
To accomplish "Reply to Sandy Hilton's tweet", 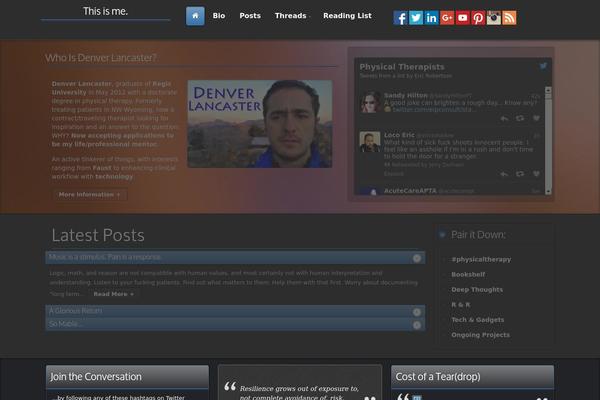I will (504, 119).
